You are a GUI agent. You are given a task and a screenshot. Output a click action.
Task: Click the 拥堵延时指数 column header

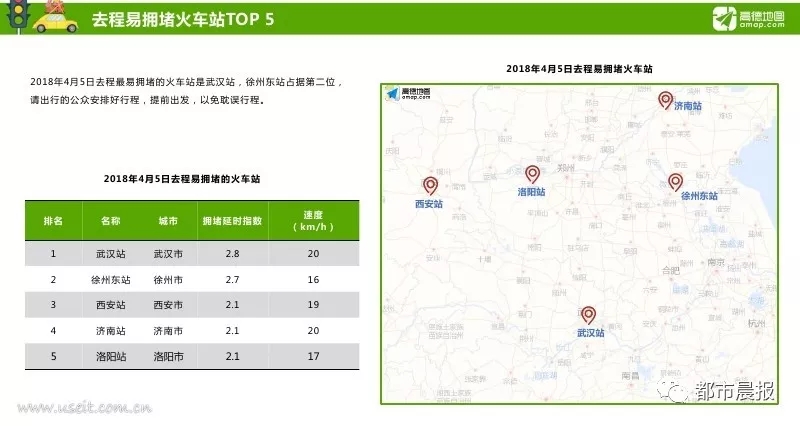coord(232,220)
